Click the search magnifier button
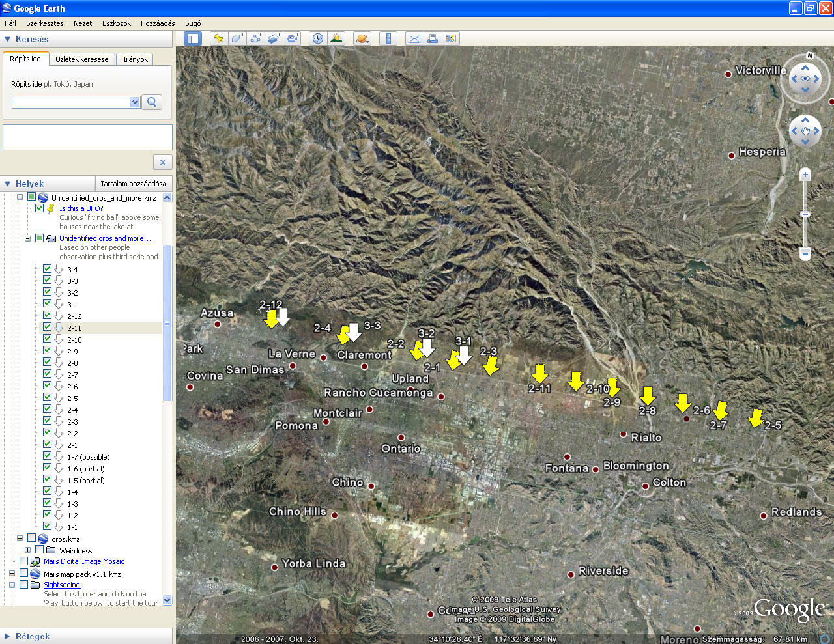This screenshot has height=644, width=834. (x=152, y=102)
